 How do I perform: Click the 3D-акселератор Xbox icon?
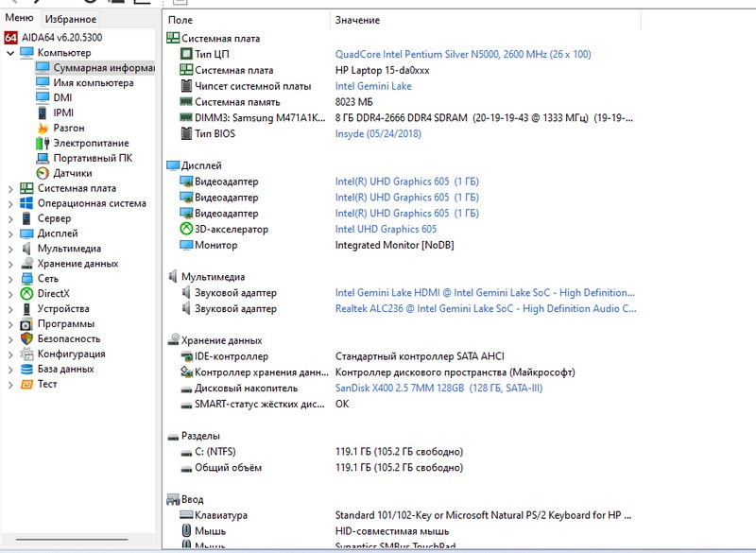pos(185,230)
